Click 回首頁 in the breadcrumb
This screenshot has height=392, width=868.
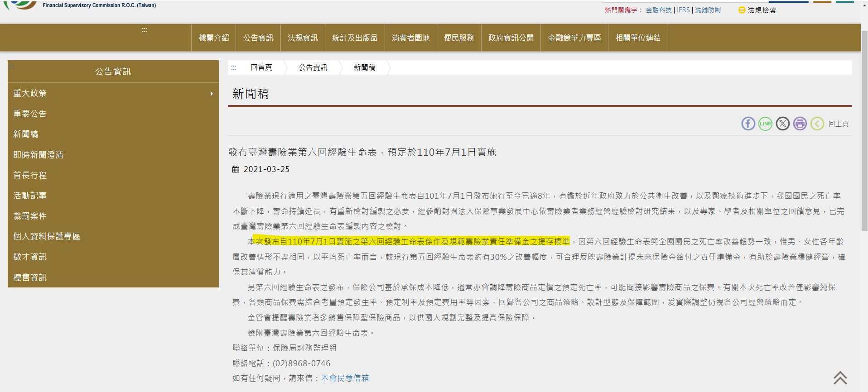coord(261,67)
